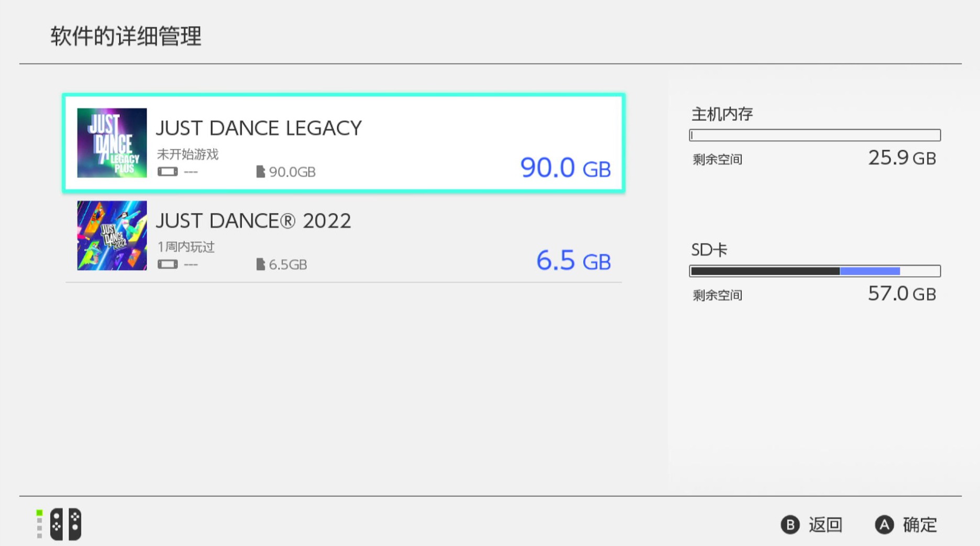Click the 软件的详细管理 page heading
980x546 pixels.
126,37
